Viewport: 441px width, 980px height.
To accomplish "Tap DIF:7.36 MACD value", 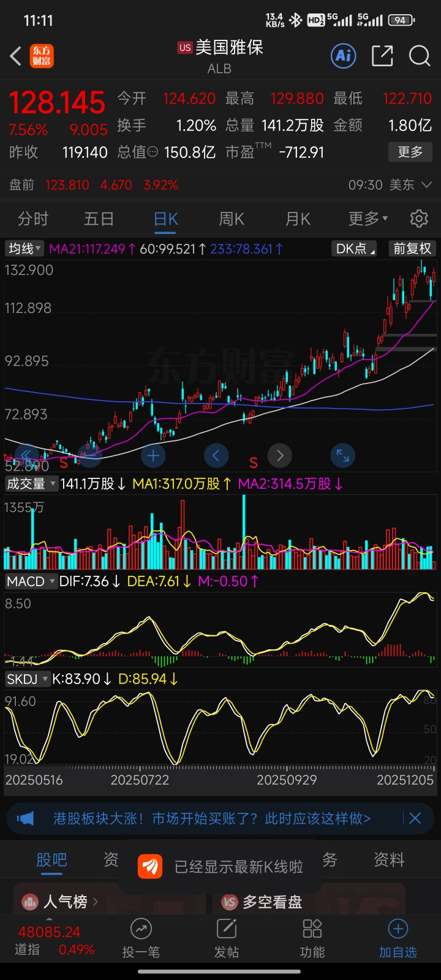I will coord(89,581).
